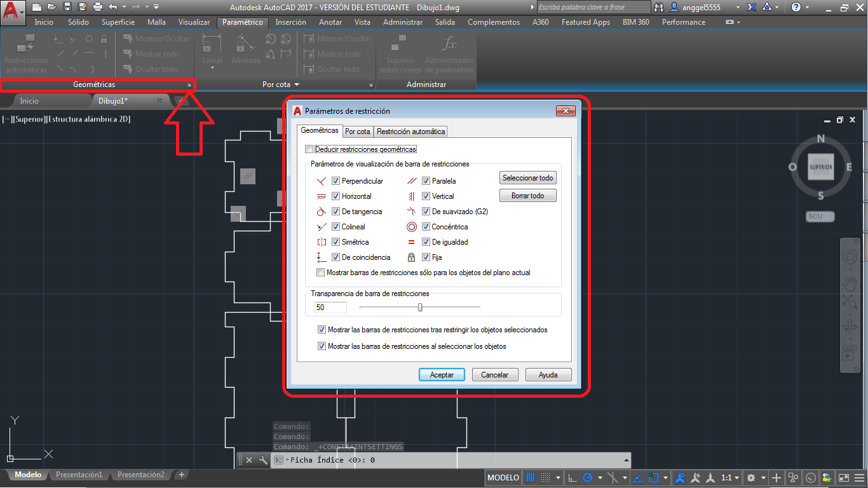Toggle Ortho mode icon in status bar
This screenshot has height=488, width=868.
click(x=573, y=477)
